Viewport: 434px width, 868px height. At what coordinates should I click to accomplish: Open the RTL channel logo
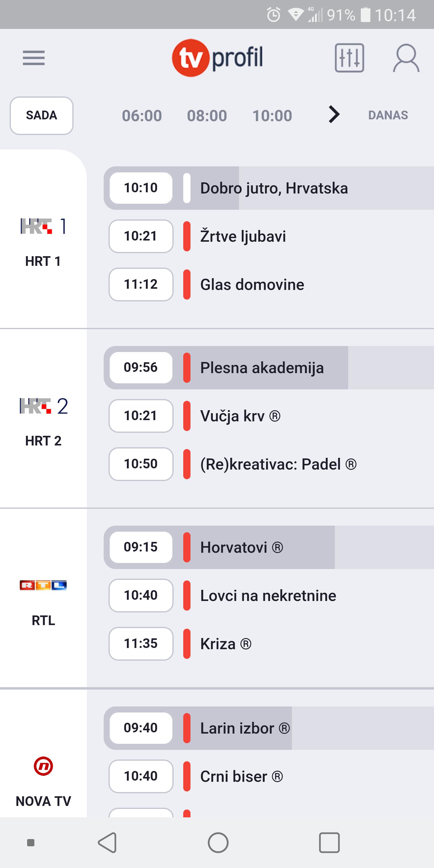43,585
